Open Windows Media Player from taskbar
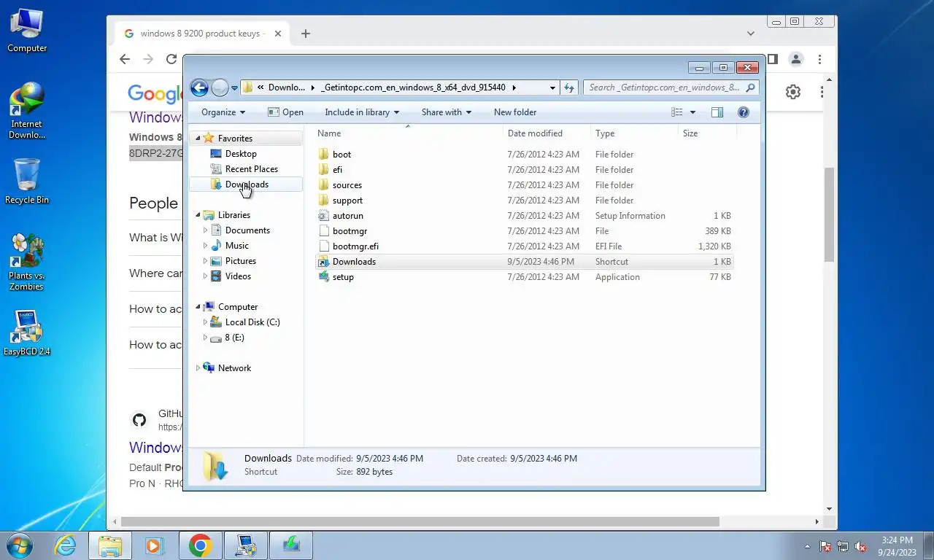This screenshot has width=934, height=560. (x=154, y=545)
